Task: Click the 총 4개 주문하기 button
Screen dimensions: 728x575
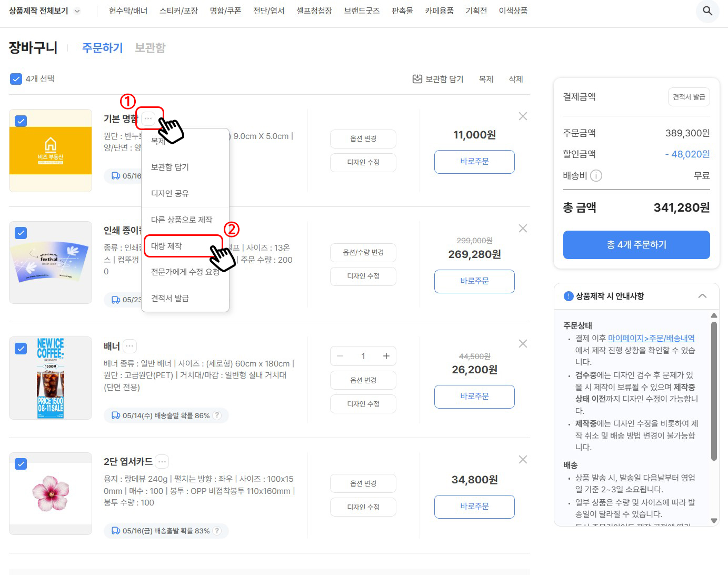Action: point(636,245)
